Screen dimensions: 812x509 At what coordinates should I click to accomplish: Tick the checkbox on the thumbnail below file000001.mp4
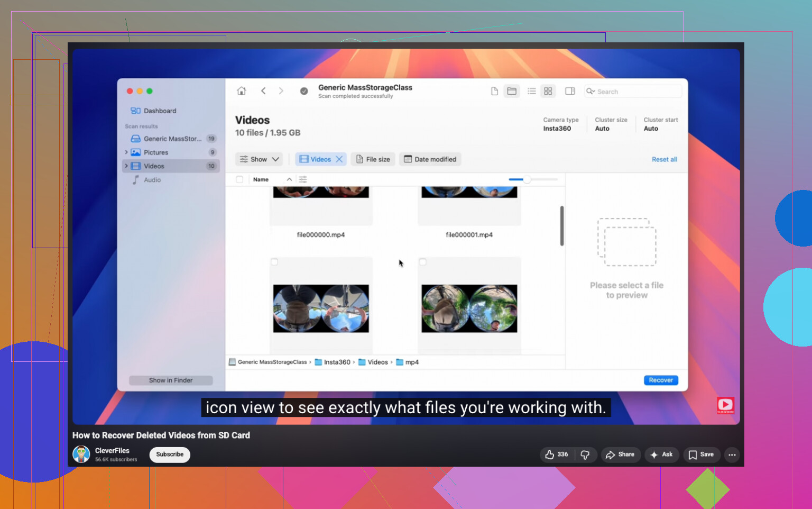pyautogui.click(x=422, y=262)
